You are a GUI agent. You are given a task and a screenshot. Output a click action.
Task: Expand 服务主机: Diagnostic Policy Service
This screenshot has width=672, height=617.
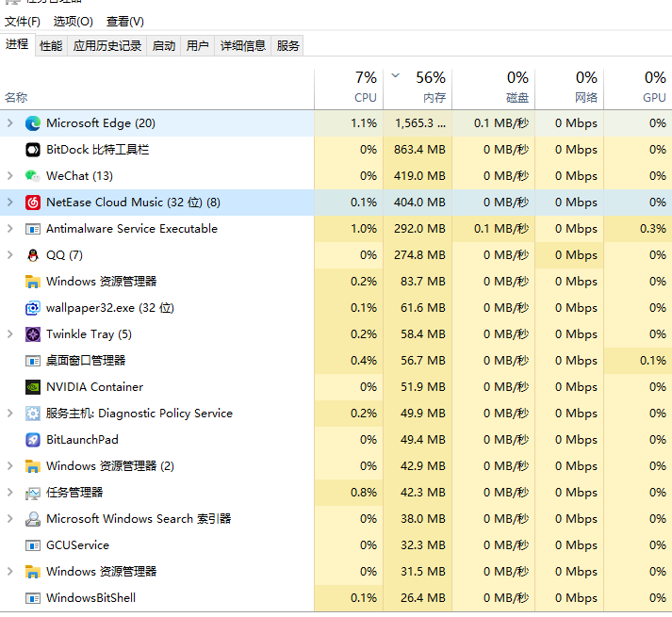click(x=10, y=414)
